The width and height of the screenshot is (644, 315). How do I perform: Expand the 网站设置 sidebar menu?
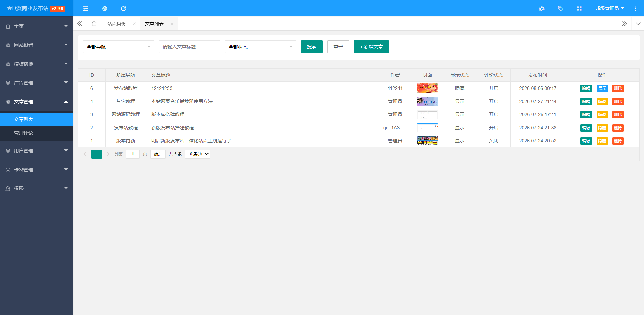point(36,45)
